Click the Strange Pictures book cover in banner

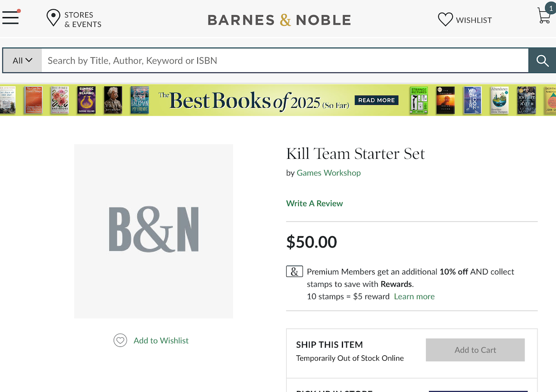point(419,100)
